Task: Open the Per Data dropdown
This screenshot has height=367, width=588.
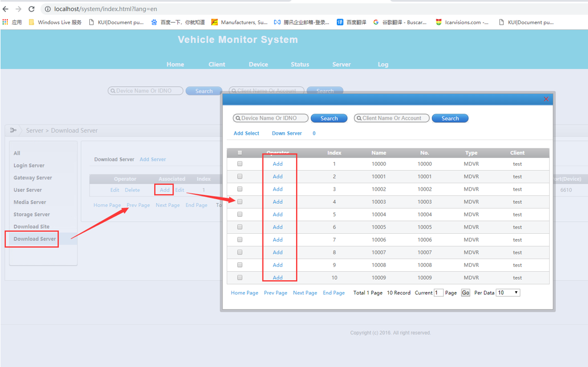Action: [508, 293]
